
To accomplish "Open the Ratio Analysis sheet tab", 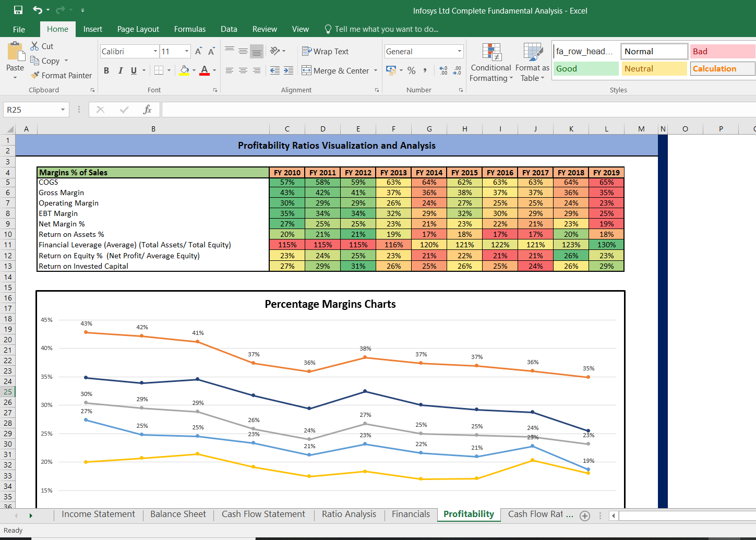I will (349, 514).
